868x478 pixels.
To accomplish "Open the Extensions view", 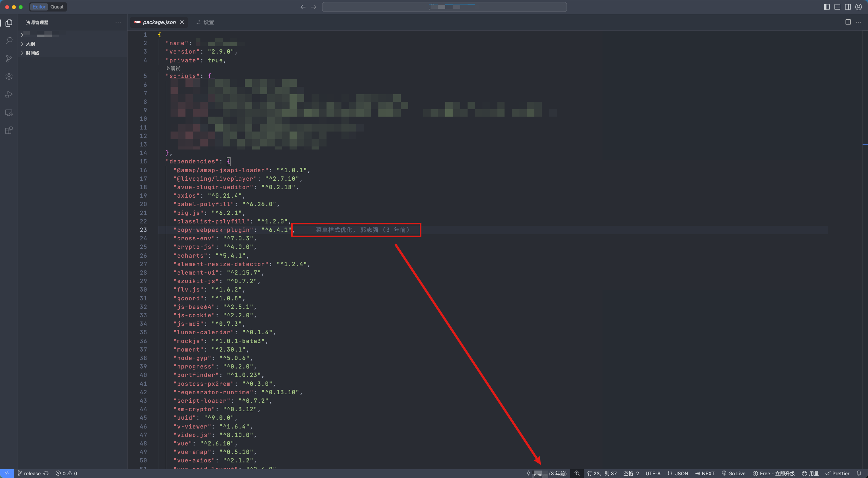I will click(9, 131).
